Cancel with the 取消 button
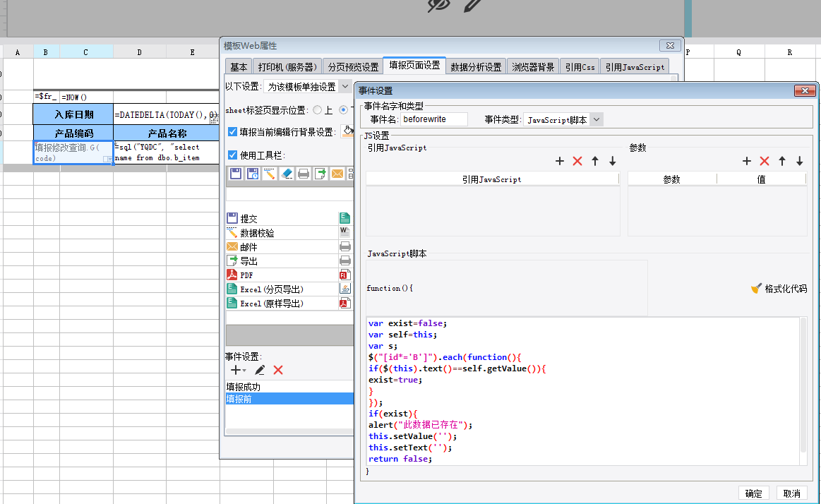The height and width of the screenshot is (504, 821). click(x=791, y=493)
